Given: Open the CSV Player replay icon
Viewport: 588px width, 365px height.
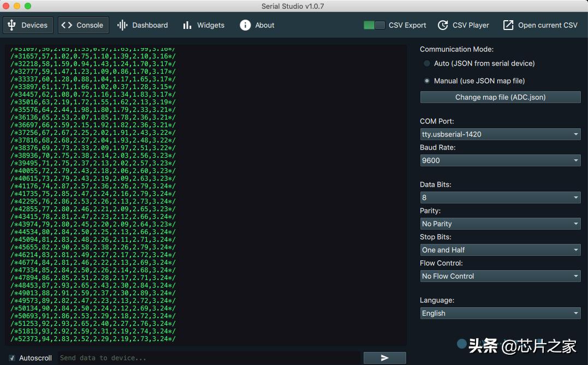Looking at the screenshot, I should click(x=443, y=25).
